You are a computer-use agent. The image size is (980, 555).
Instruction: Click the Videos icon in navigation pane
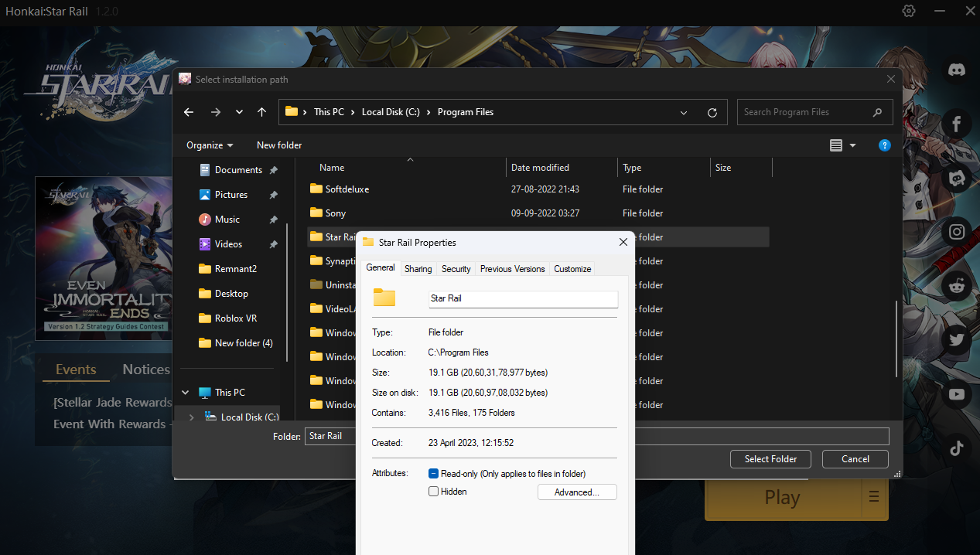(205, 244)
